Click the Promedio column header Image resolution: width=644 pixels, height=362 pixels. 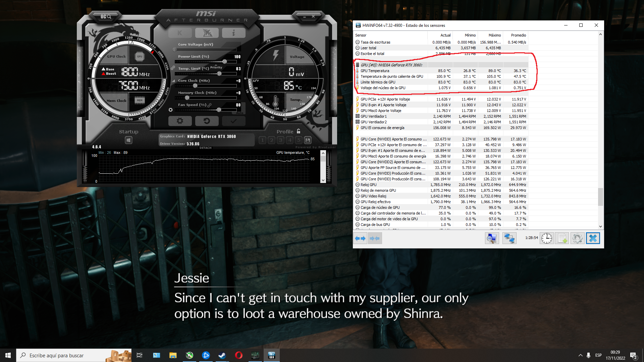pyautogui.click(x=516, y=35)
